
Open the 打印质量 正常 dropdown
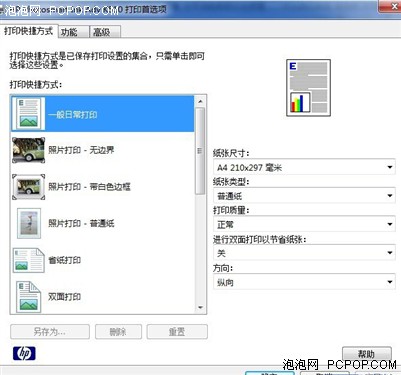point(304,224)
